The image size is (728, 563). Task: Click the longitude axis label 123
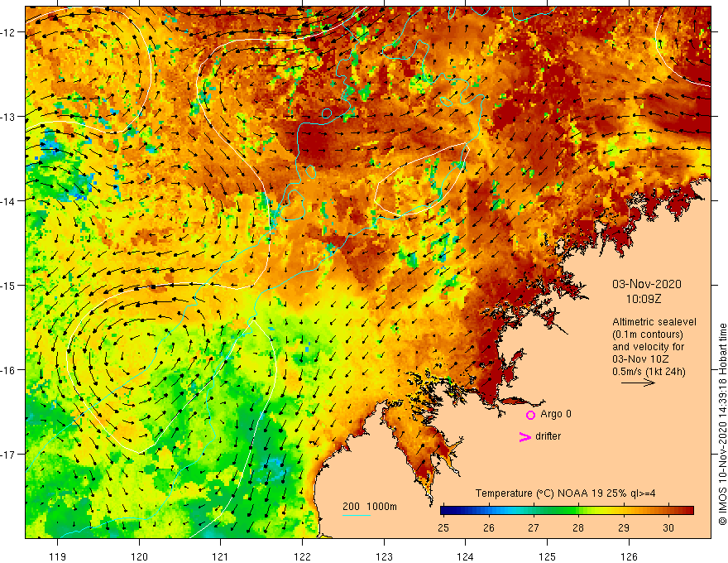384,556
